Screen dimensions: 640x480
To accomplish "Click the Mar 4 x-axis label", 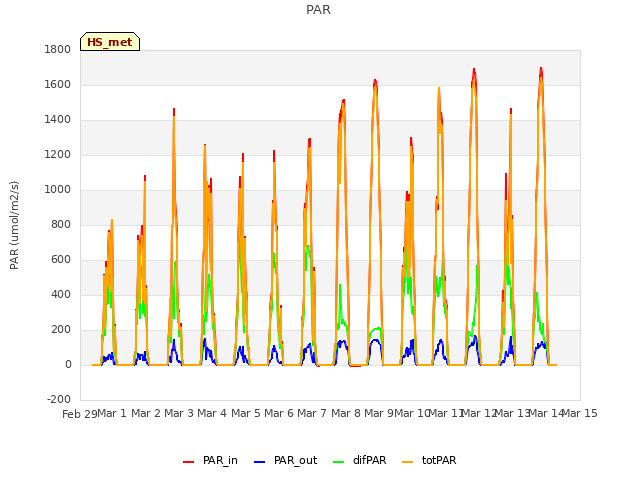I will (212, 413).
